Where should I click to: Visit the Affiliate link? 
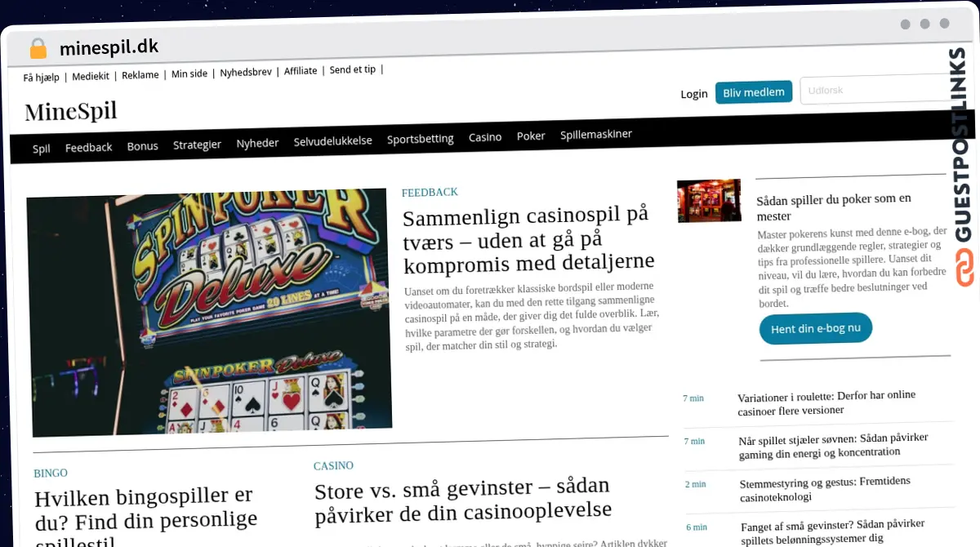pos(301,71)
